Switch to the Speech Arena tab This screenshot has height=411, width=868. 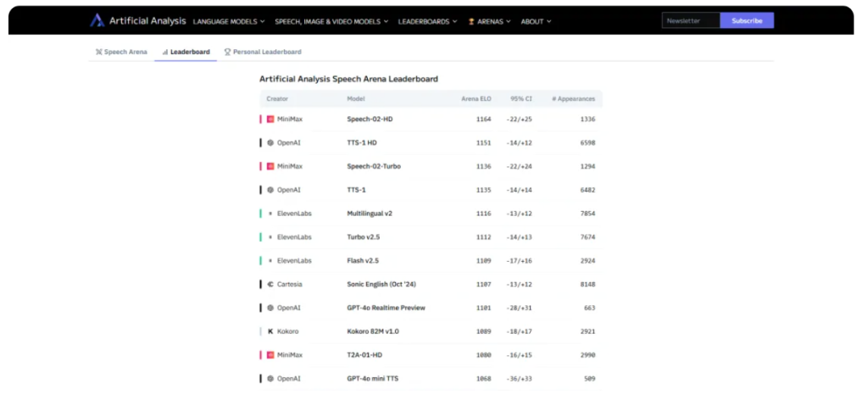pos(121,52)
